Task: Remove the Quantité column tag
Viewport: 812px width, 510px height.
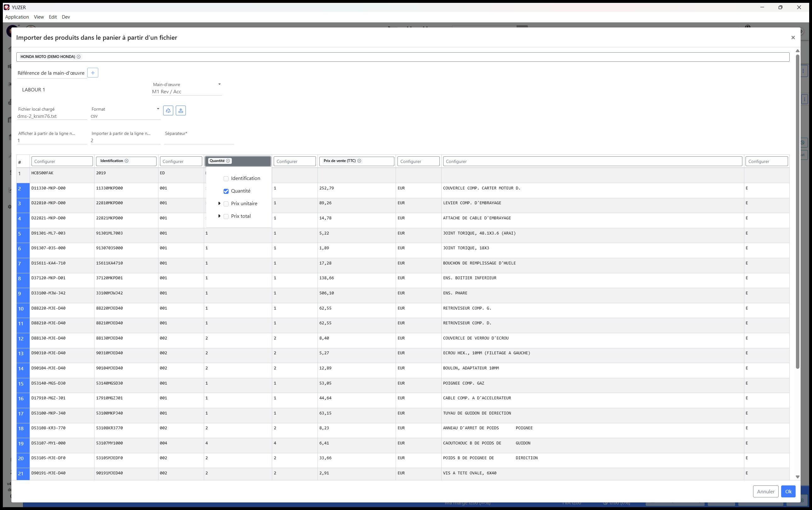Action: (228, 161)
